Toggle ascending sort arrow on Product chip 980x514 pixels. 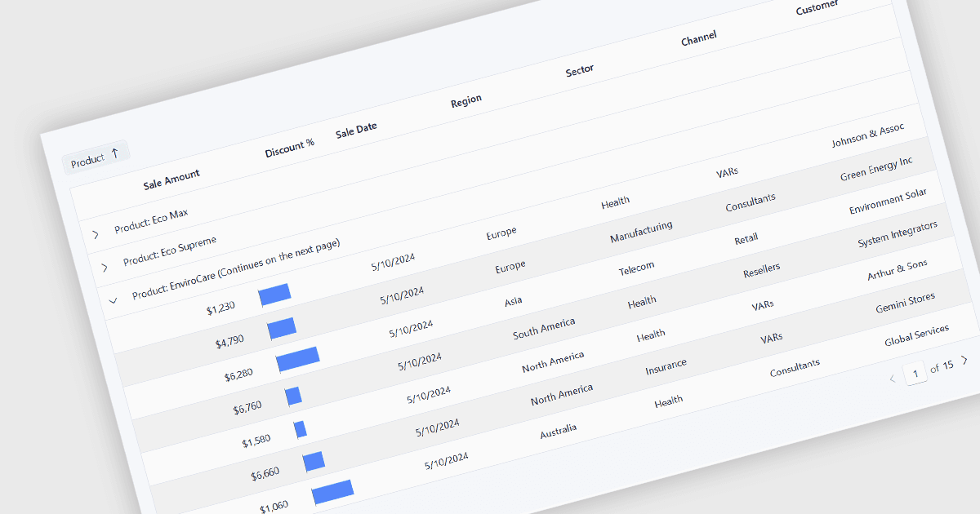(x=114, y=153)
